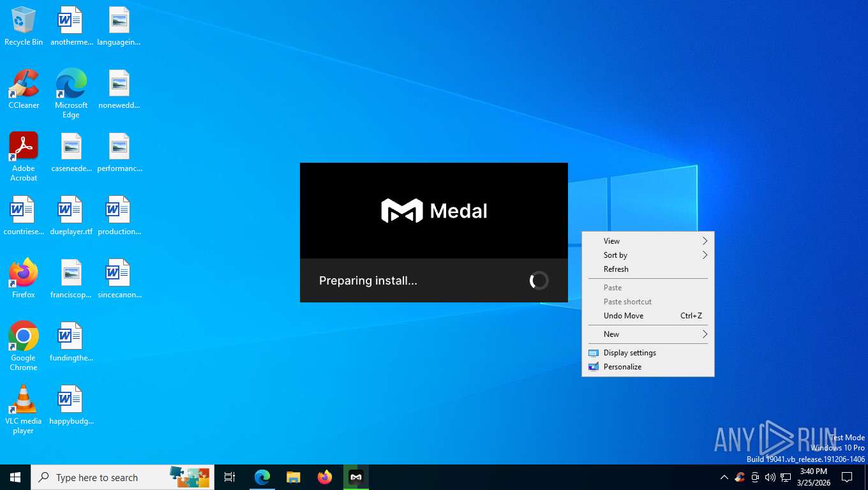Open Firefox from the taskbar
This screenshot has height=490, width=868.
(x=325, y=477)
